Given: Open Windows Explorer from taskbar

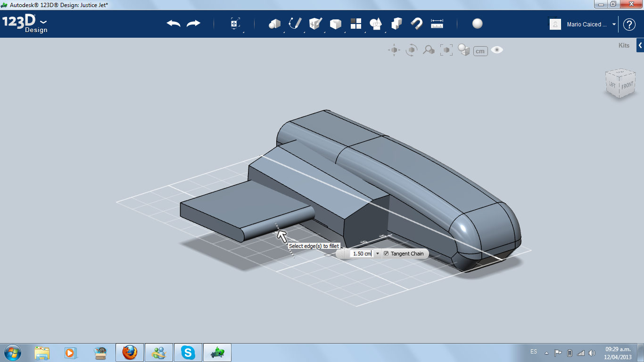Looking at the screenshot, I should point(42,353).
